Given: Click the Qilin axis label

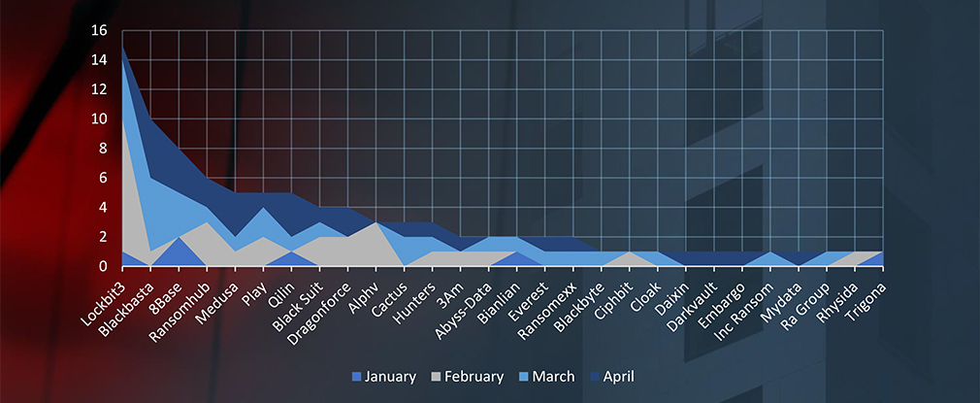Looking at the screenshot, I should coord(280,294).
